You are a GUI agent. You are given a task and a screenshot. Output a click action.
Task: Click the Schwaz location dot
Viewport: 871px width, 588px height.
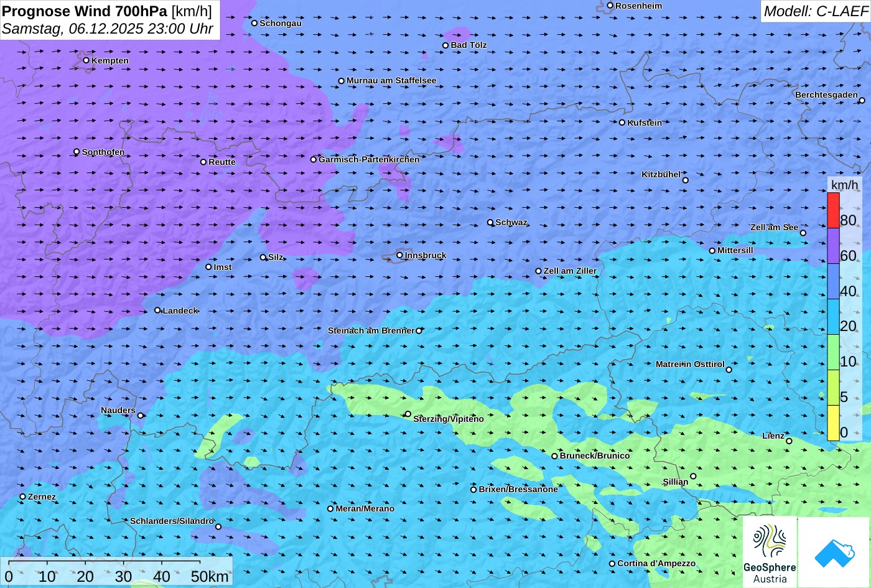(x=490, y=222)
